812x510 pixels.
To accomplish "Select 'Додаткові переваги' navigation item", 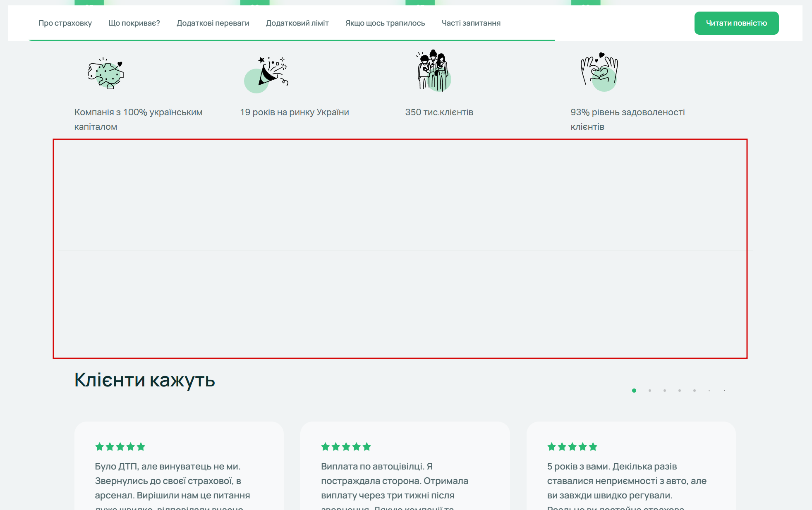I will pos(213,23).
